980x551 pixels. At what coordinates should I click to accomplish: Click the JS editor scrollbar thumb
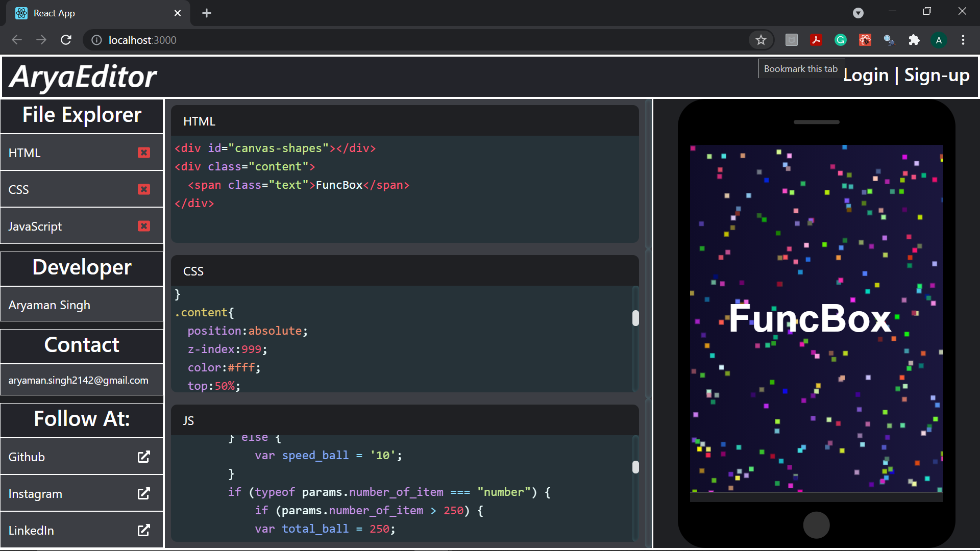(x=635, y=467)
